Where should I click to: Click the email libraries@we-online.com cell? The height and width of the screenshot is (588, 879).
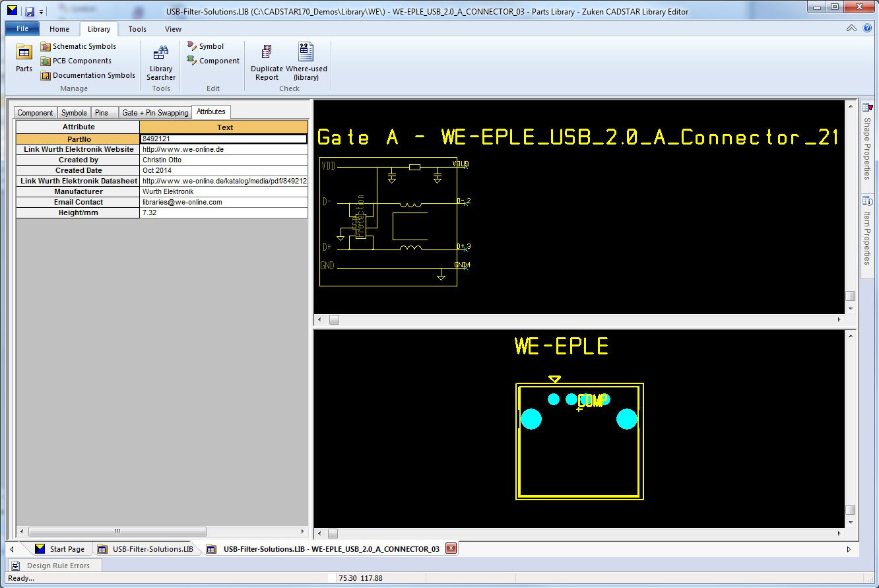pos(224,202)
